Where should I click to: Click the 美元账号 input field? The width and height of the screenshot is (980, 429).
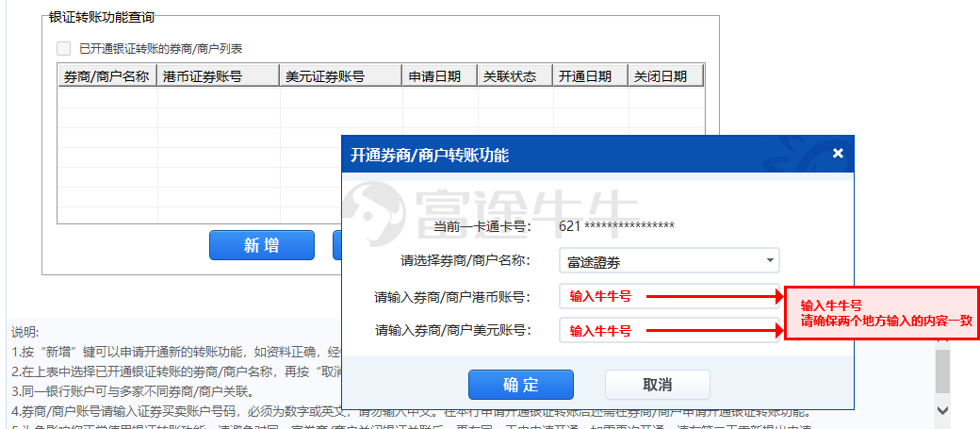click(x=669, y=330)
